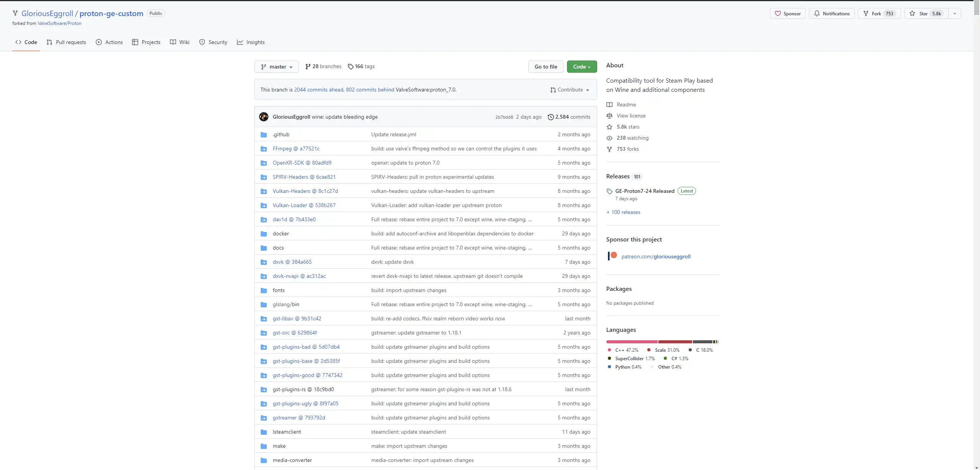Switch to the Pull requests tab
Viewport: 980px width, 470px height.
tap(66, 42)
